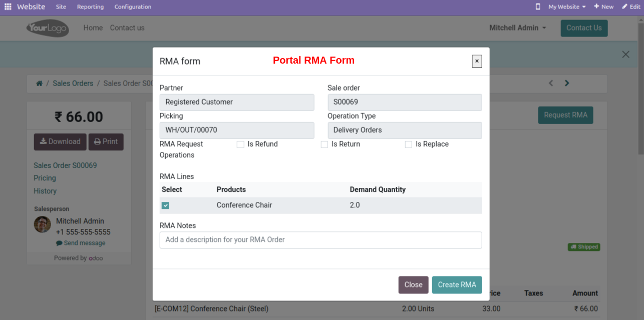Deselect the Conference Chair line checkbox
The image size is (644, 320).
click(165, 205)
